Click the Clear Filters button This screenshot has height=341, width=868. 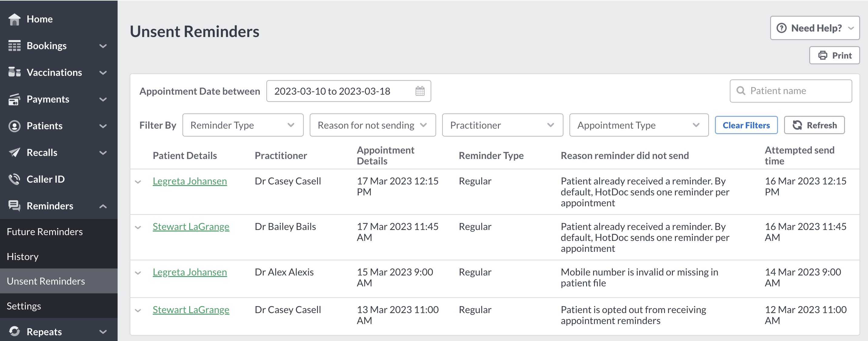746,125
